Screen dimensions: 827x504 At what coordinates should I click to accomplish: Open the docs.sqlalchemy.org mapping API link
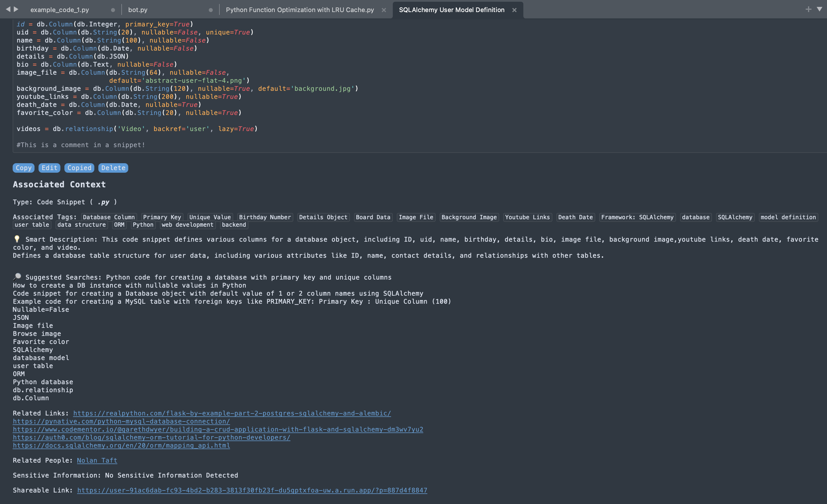coord(121,445)
